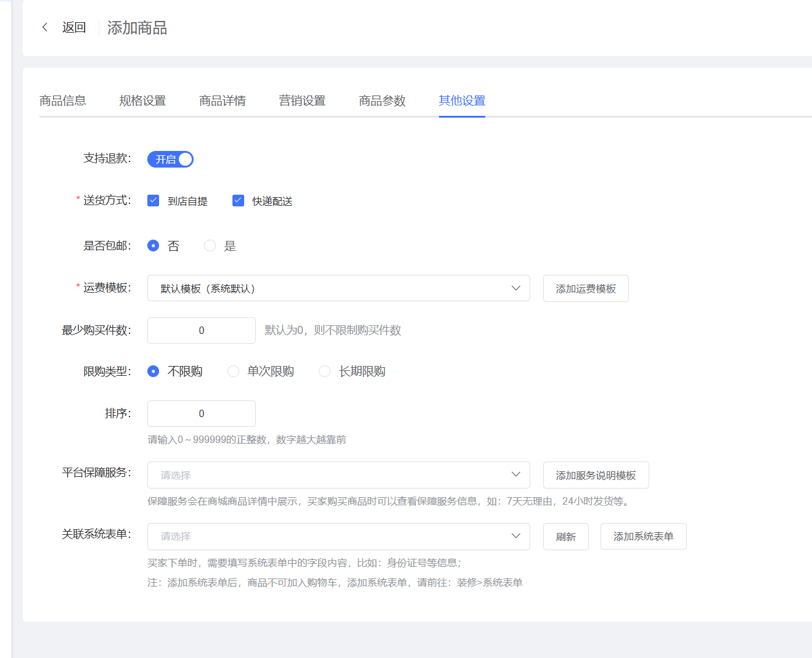Choose 单次限购 purchase limit type
Screen dimensions: 812x658
pos(233,372)
